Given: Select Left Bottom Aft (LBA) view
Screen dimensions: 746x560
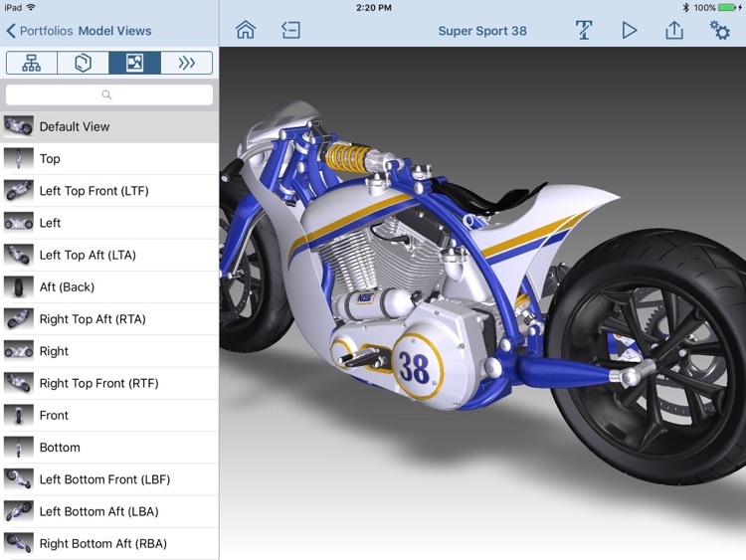Looking at the screenshot, I should point(109,511).
